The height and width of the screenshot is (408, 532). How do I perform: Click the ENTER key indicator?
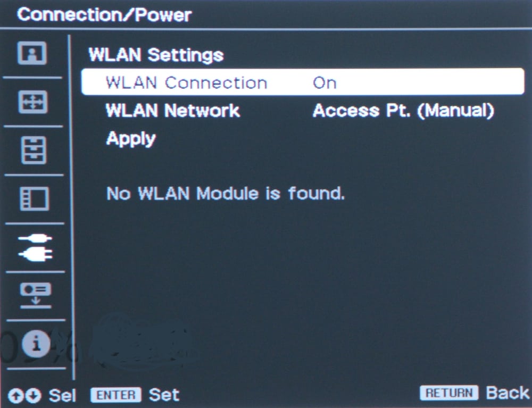tap(115, 395)
